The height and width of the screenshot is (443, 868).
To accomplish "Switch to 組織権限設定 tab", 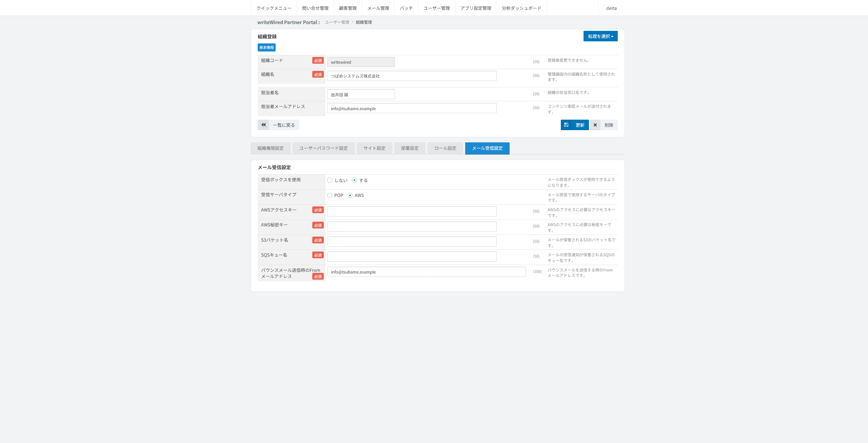I will tap(271, 148).
